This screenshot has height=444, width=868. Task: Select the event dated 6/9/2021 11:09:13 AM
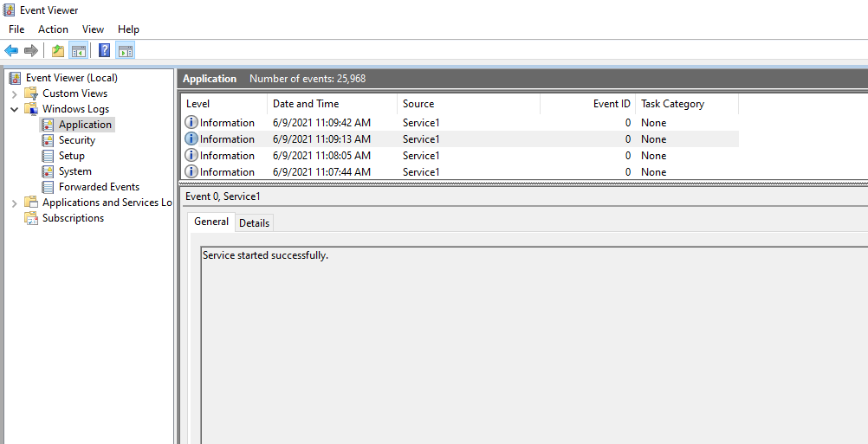click(460, 138)
